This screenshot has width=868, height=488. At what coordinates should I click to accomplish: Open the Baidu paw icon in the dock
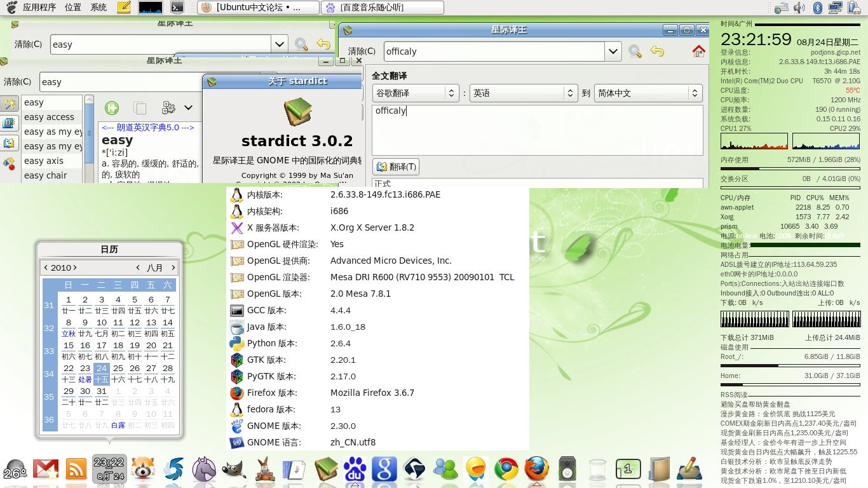pos(355,470)
